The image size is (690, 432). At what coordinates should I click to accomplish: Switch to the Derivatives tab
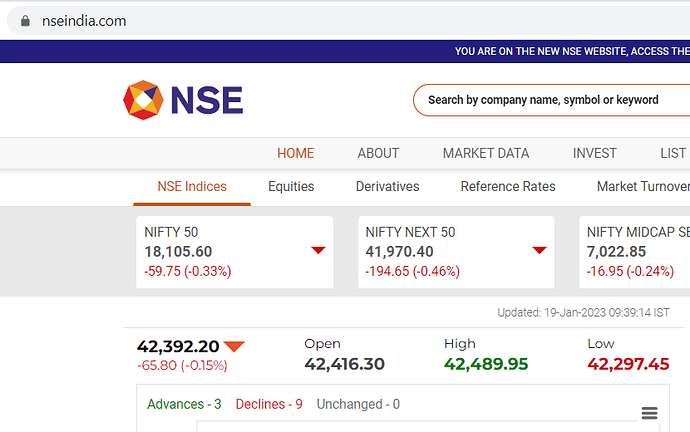tap(387, 187)
